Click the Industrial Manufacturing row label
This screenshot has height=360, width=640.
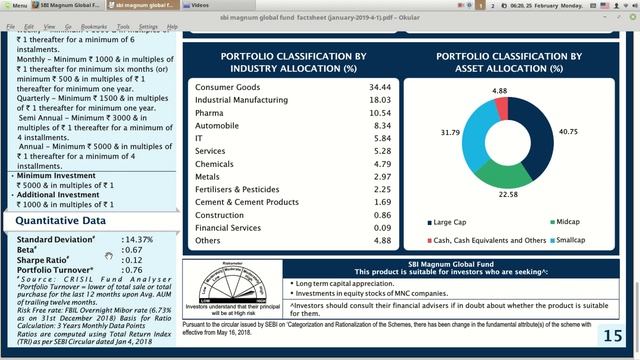(x=241, y=100)
